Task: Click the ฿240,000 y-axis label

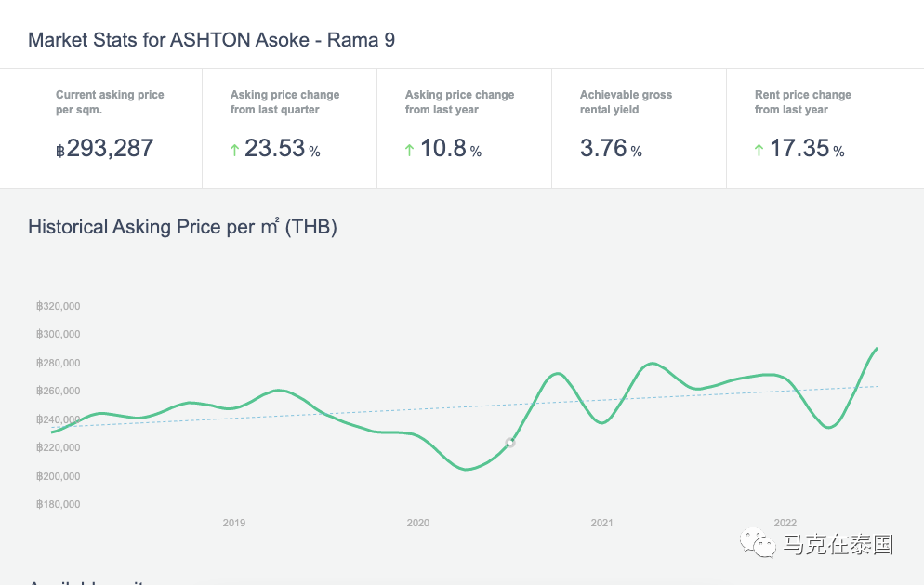Action: click(59, 419)
